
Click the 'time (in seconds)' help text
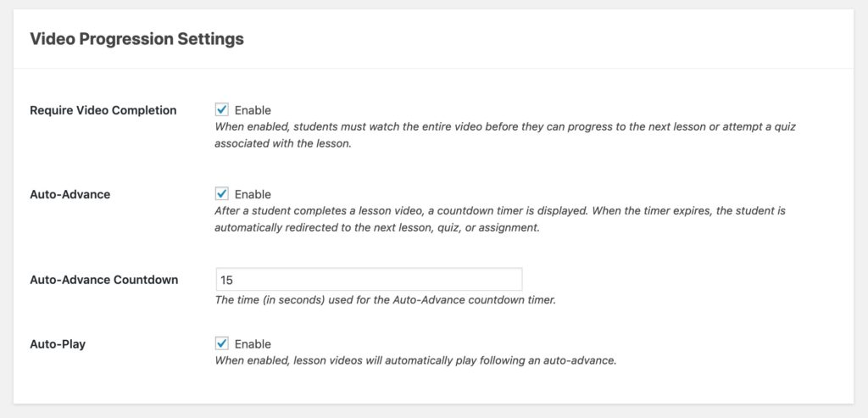pyautogui.click(x=385, y=302)
